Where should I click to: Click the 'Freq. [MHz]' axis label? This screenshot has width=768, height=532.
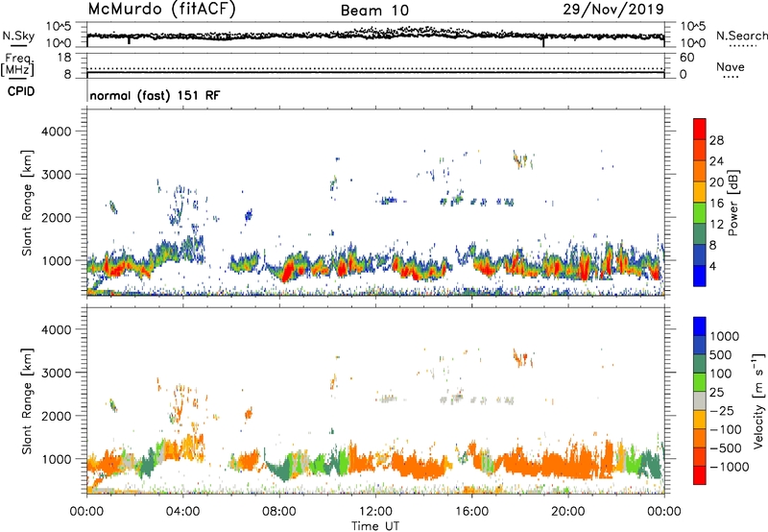[18, 64]
